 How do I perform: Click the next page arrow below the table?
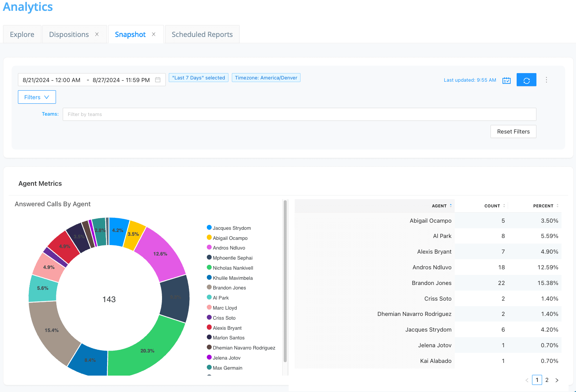tap(557, 380)
